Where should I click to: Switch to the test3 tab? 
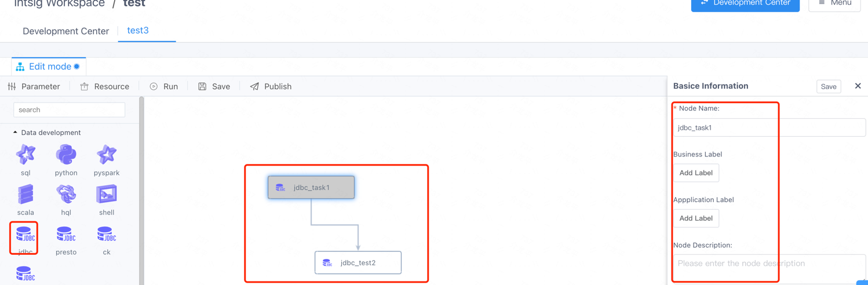coord(138,31)
